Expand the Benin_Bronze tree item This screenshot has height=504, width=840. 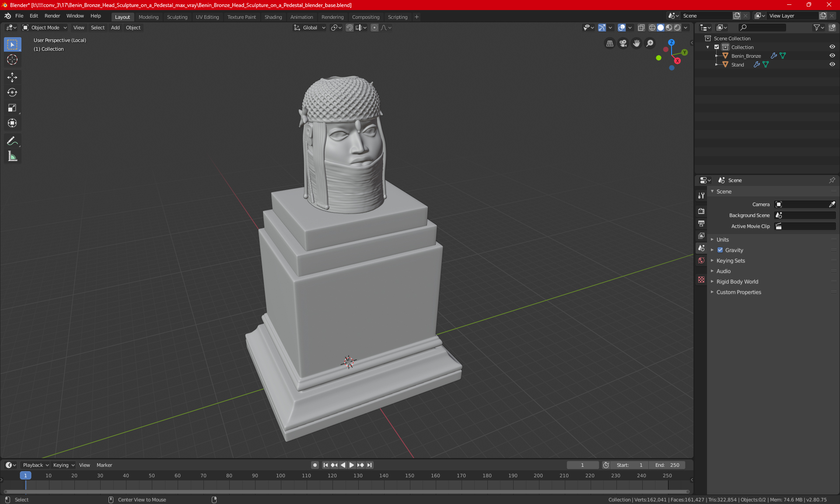pos(716,56)
